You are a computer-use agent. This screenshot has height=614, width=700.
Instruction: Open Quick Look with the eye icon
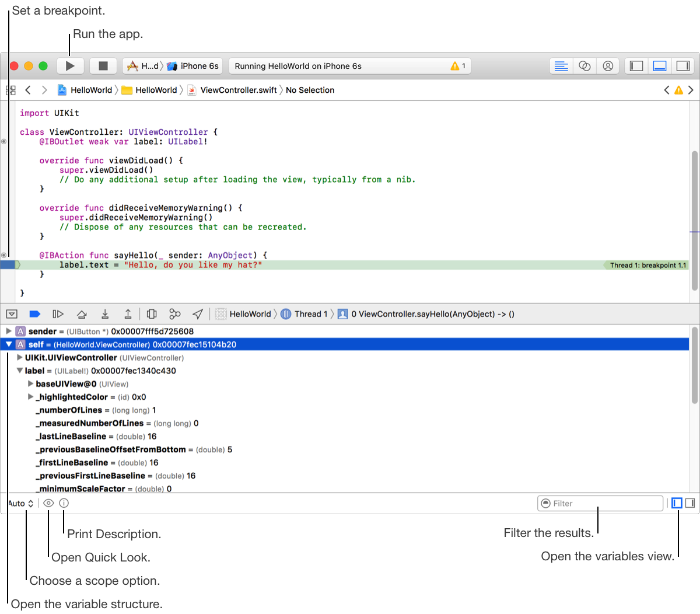[48, 503]
